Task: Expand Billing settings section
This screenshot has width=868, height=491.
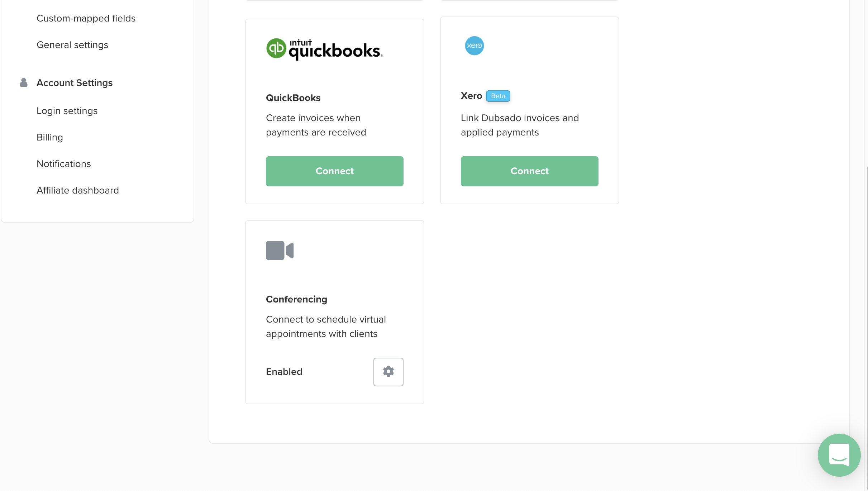Action: point(49,137)
